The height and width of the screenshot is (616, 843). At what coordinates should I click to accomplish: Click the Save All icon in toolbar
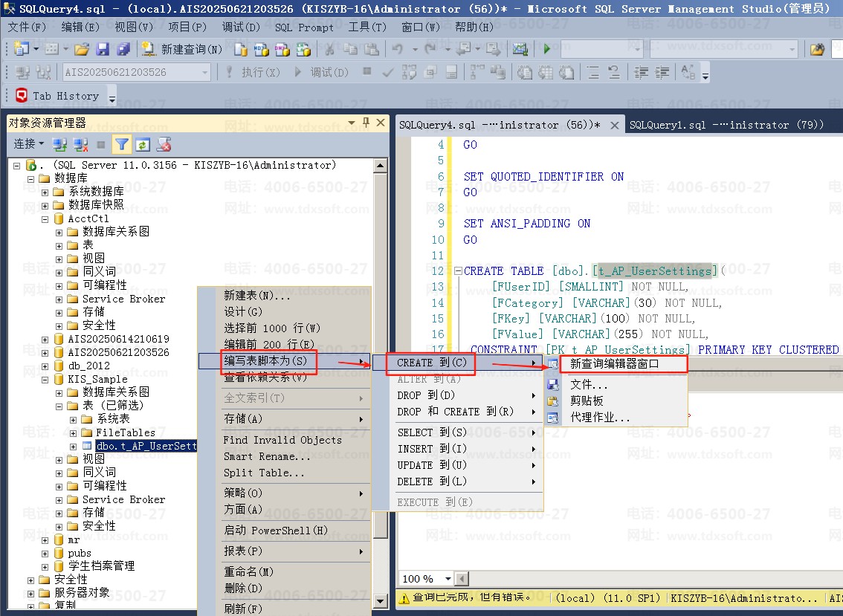[x=123, y=50]
